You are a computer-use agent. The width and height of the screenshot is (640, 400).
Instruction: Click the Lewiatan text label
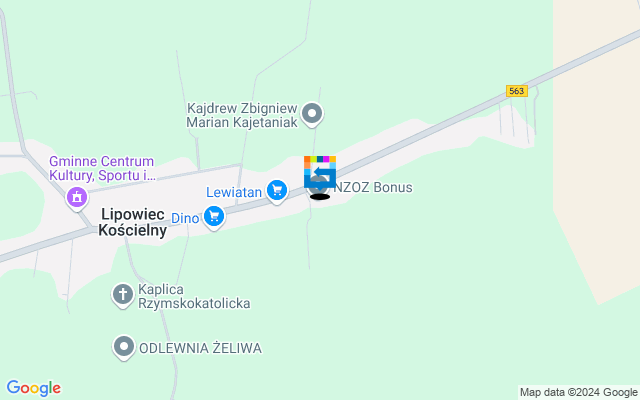click(234, 192)
